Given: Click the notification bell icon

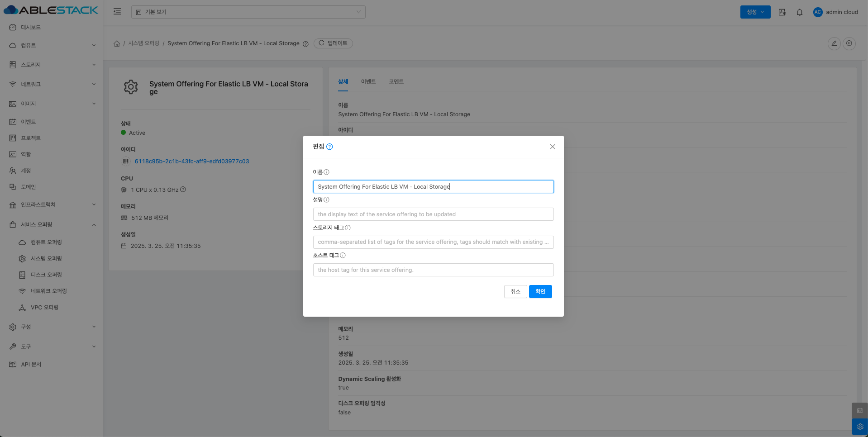Looking at the screenshot, I should pyautogui.click(x=800, y=12).
